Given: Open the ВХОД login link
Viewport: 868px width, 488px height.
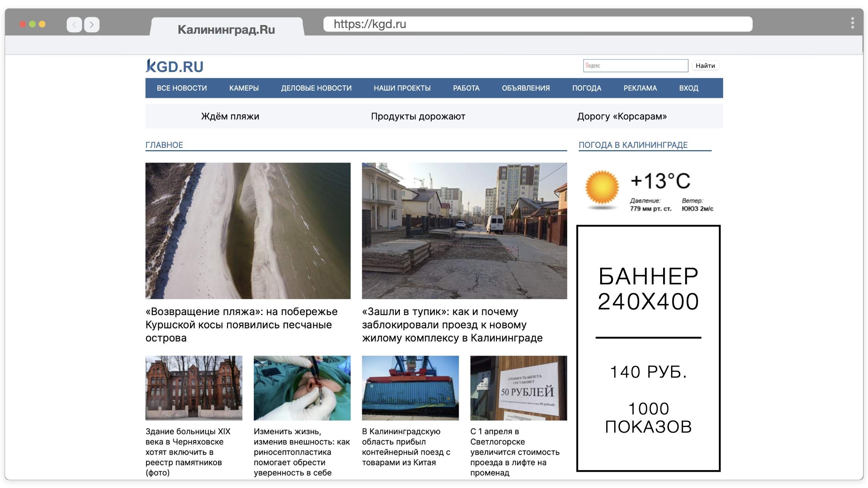Looking at the screenshot, I should click(688, 88).
